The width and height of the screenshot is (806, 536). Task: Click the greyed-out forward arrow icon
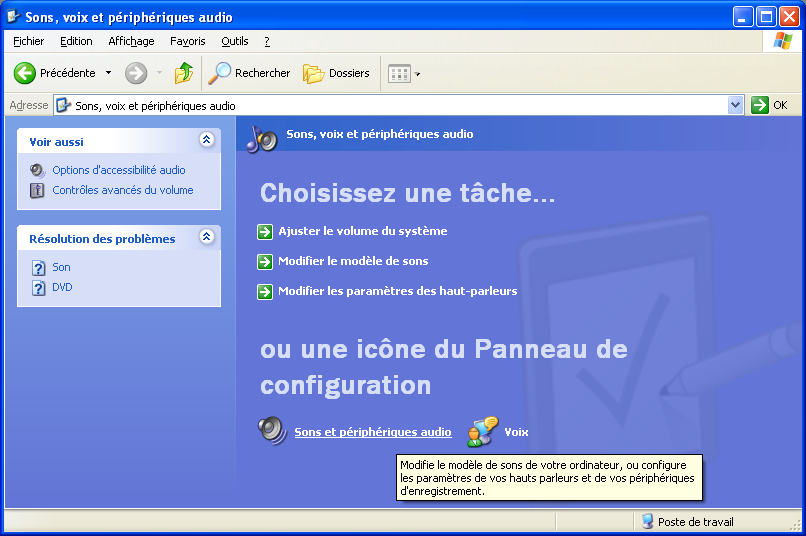point(136,73)
